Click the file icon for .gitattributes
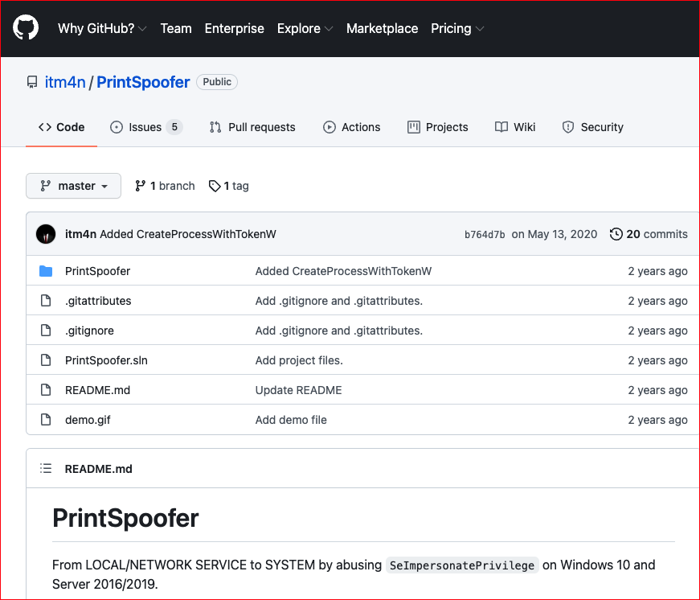 [x=46, y=301]
